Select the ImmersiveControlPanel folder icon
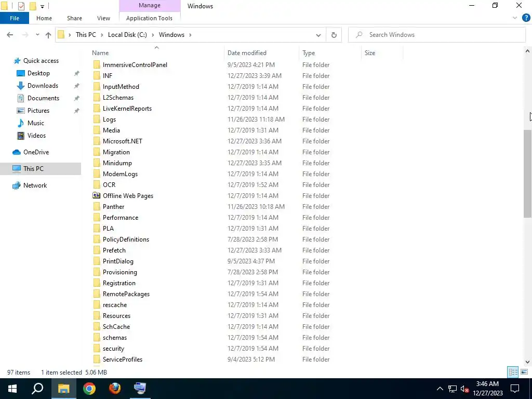The width and height of the screenshot is (532, 399). coord(97,65)
